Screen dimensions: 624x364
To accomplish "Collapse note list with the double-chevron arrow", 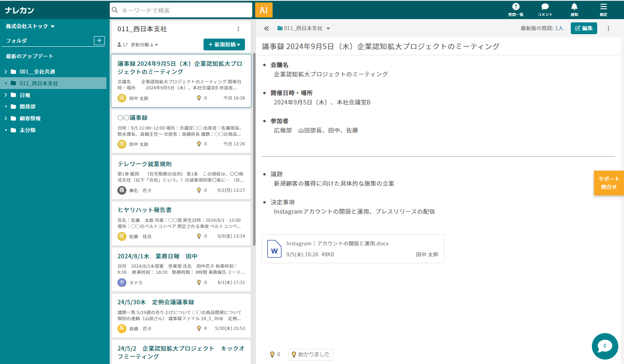I will (x=266, y=28).
